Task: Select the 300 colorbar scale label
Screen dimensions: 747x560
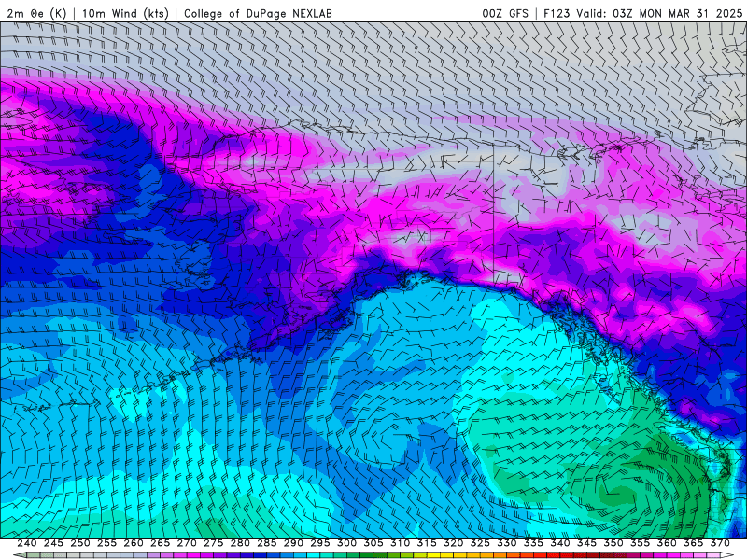Action: pyautogui.click(x=346, y=543)
